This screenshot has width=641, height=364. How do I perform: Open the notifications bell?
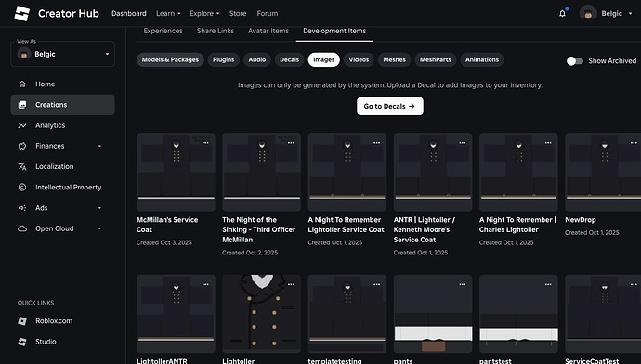click(x=563, y=14)
